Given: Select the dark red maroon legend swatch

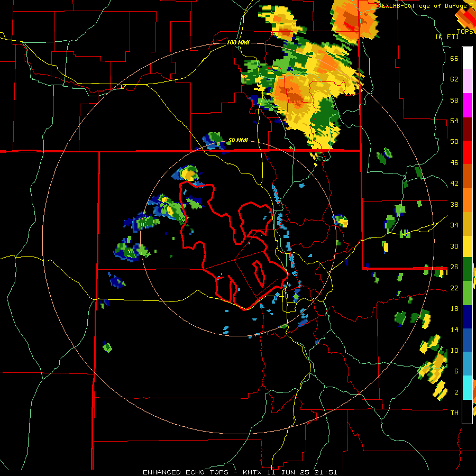Looking at the screenshot, I should (x=467, y=129).
